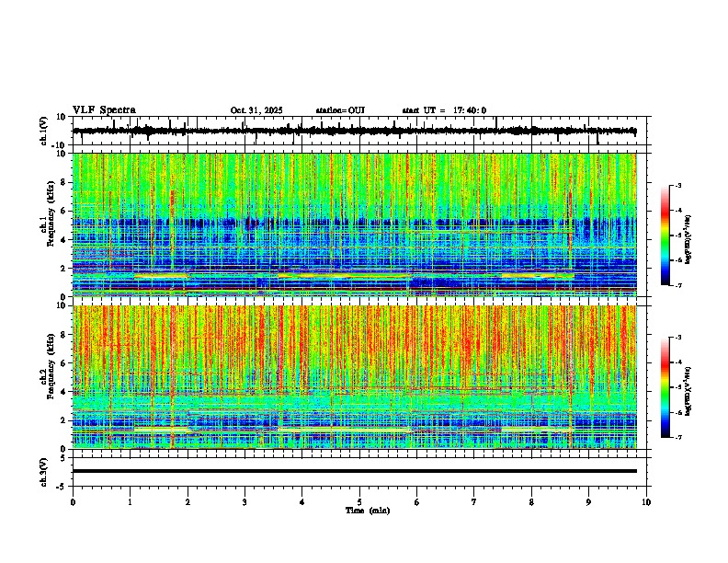
Task: Click the "VLF Spectra" plot title
Action: (x=104, y=110)
